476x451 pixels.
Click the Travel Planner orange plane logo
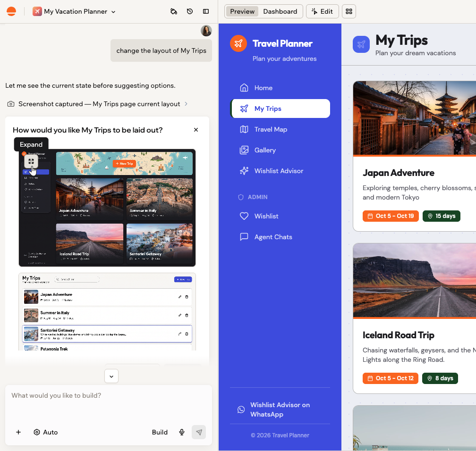[238, 43]
